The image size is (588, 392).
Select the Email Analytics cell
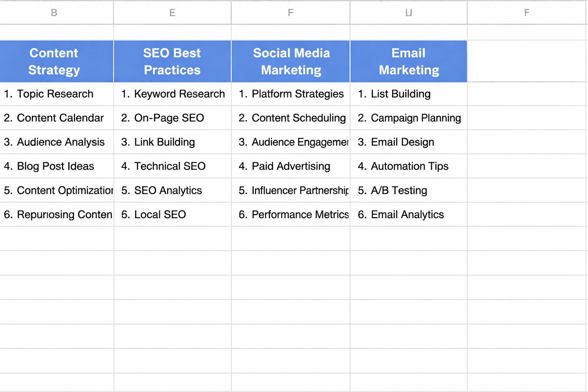click(x=408, y=214)
